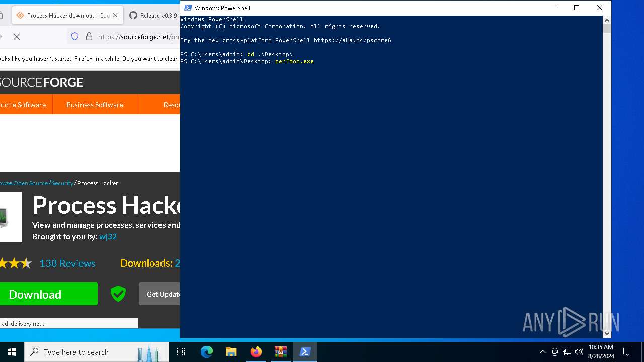The image size is (644, 362).
Task: Stop page loading in Firefox
Action: 16,37
